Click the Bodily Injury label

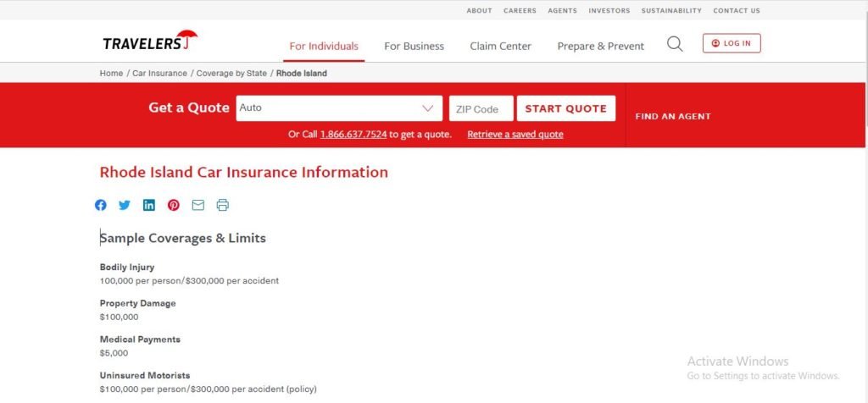tap(127, 267)
